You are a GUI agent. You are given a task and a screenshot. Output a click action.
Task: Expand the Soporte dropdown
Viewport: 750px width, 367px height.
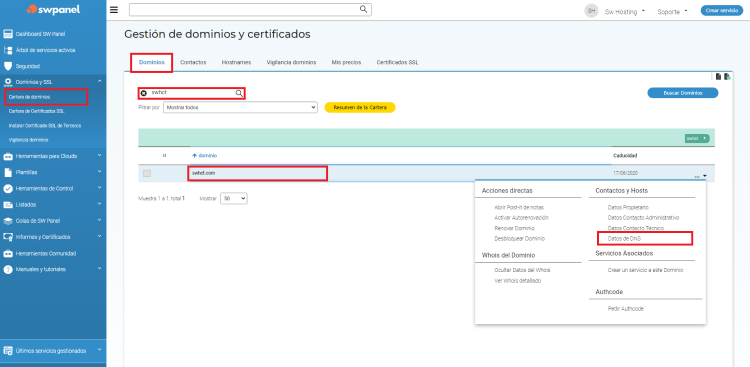tap(672, 11)
